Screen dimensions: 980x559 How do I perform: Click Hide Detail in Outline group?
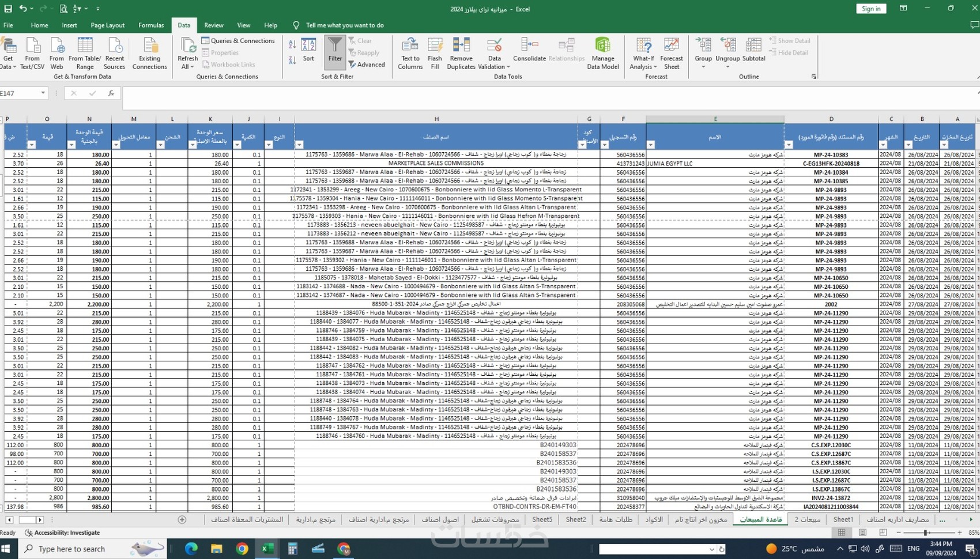point(789,52)
